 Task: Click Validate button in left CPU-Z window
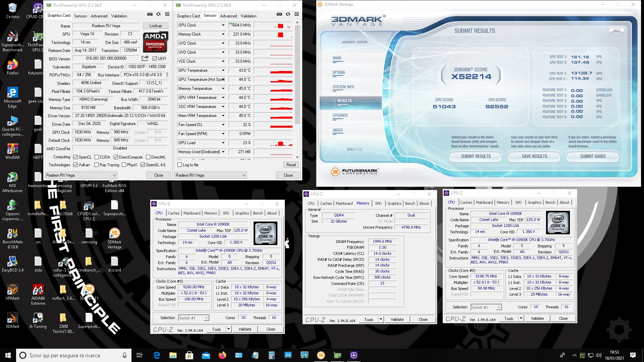[245, 329]
